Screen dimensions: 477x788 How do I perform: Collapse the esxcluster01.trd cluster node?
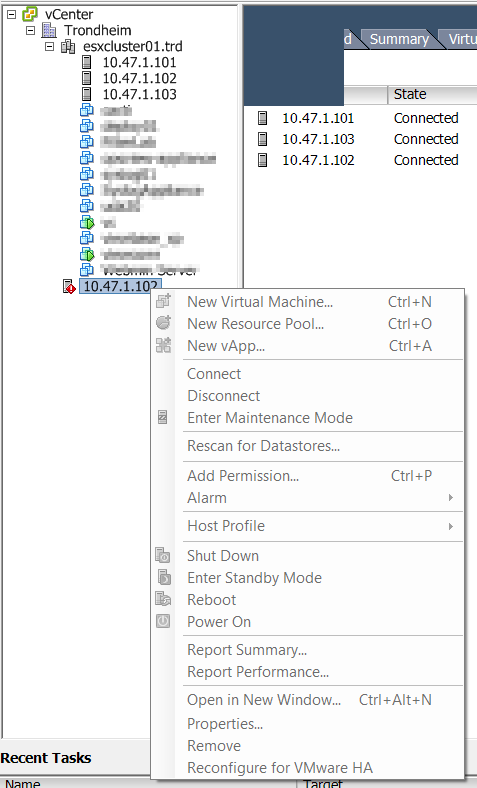point(49,47)
